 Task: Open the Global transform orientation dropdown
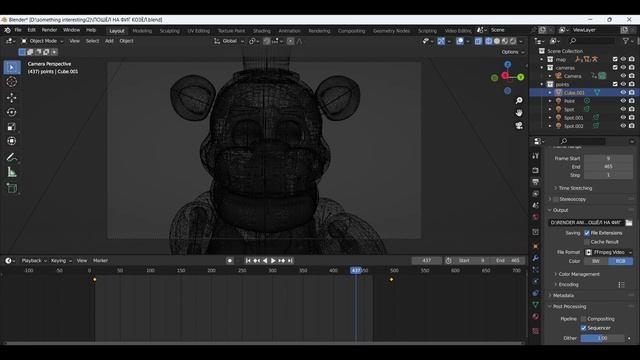click(229, 41)
